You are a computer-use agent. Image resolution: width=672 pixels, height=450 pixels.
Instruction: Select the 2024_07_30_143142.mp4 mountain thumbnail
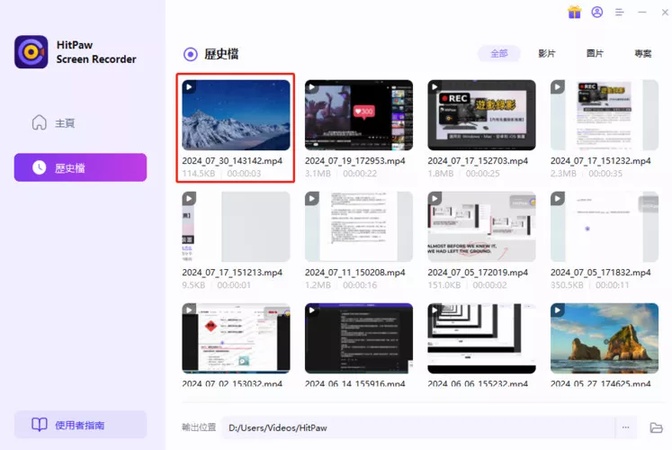236,114
